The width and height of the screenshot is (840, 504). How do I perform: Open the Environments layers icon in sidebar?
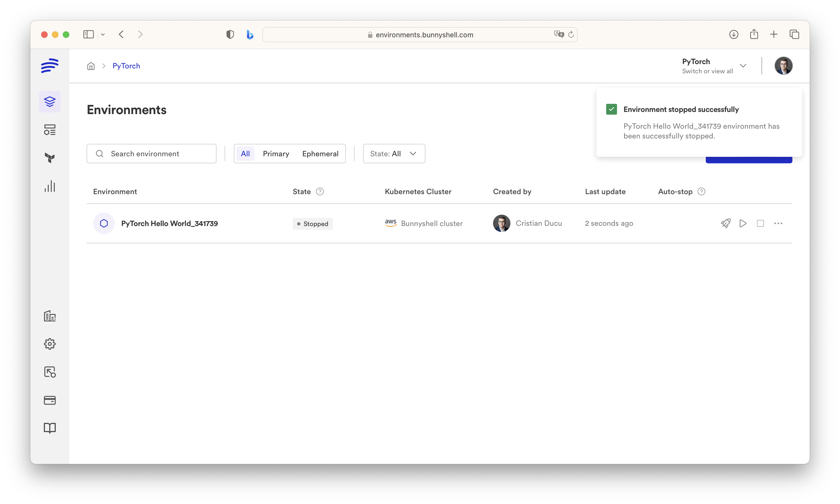tap(50, 102)
